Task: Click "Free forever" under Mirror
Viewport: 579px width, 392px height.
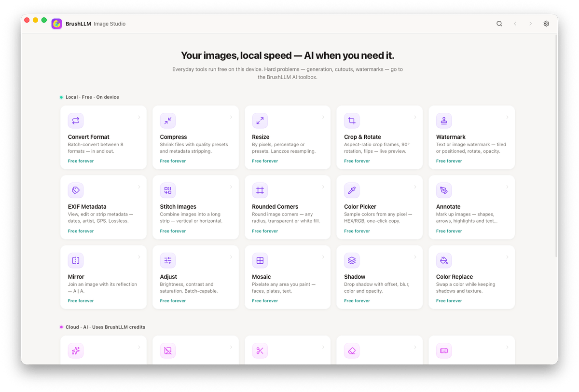Action: (x=81, y=301)
